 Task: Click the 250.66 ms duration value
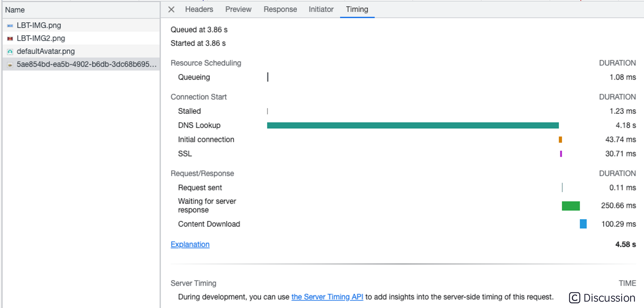tap(619, 205)
